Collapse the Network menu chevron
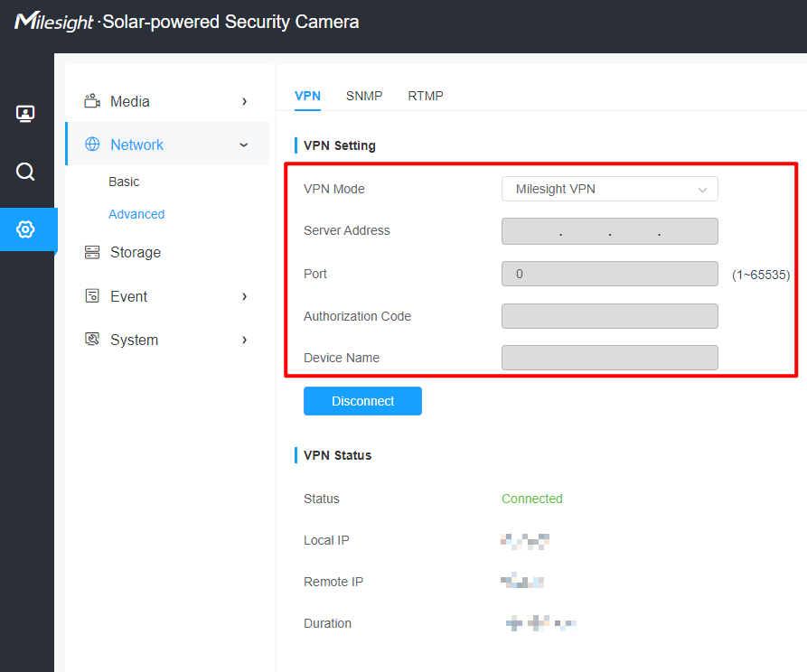Screen dimensions: 807x672 244,145
